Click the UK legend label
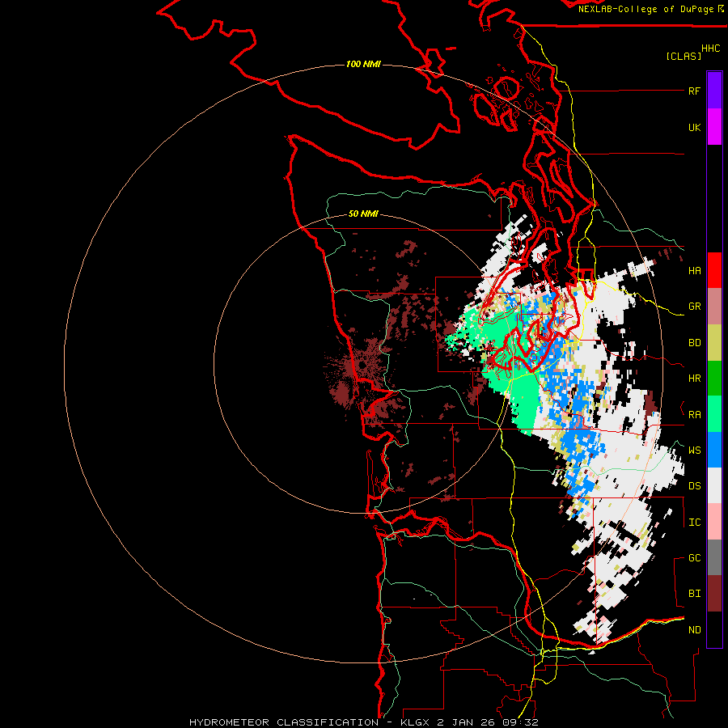 [x=694, y=127]
